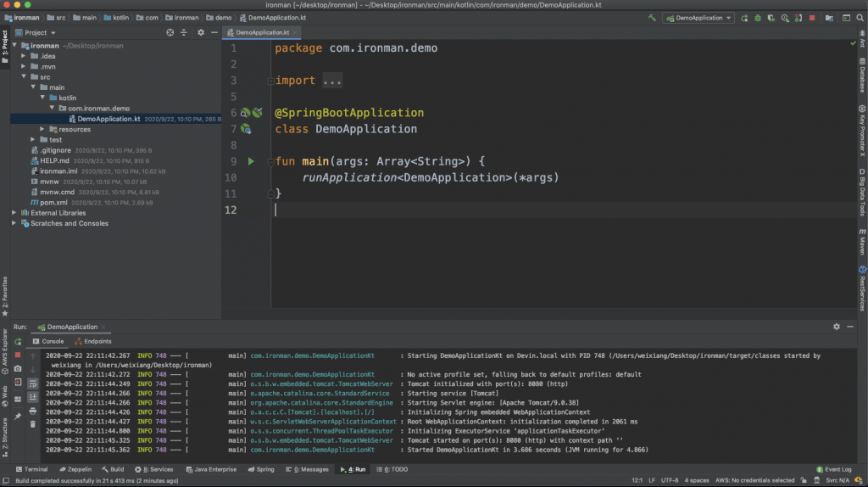The image size is (868, 487).
Task: Hide the Project panel with the minus icon
Action: tap(214, 33)
